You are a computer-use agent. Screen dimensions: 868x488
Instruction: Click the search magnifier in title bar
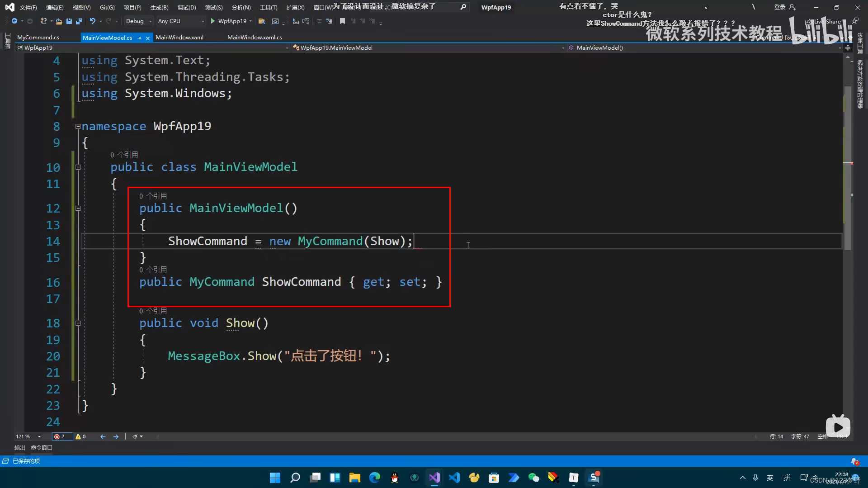463,7
